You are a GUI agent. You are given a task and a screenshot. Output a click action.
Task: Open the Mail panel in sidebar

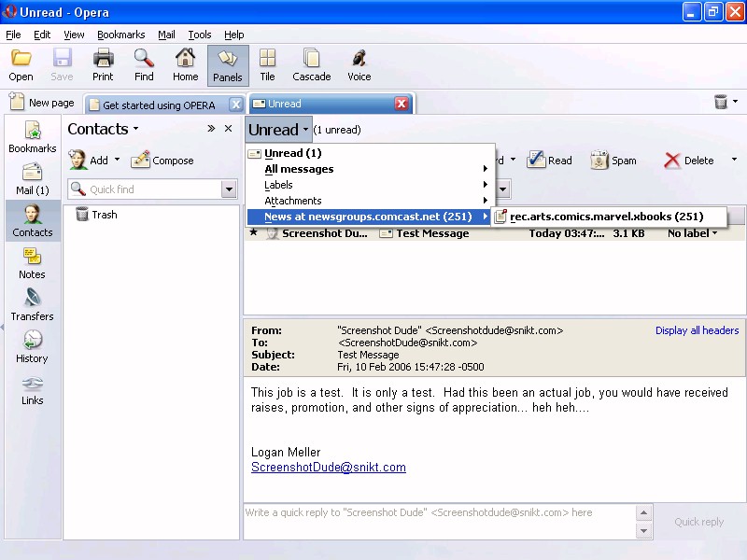(x=32, y=179)
